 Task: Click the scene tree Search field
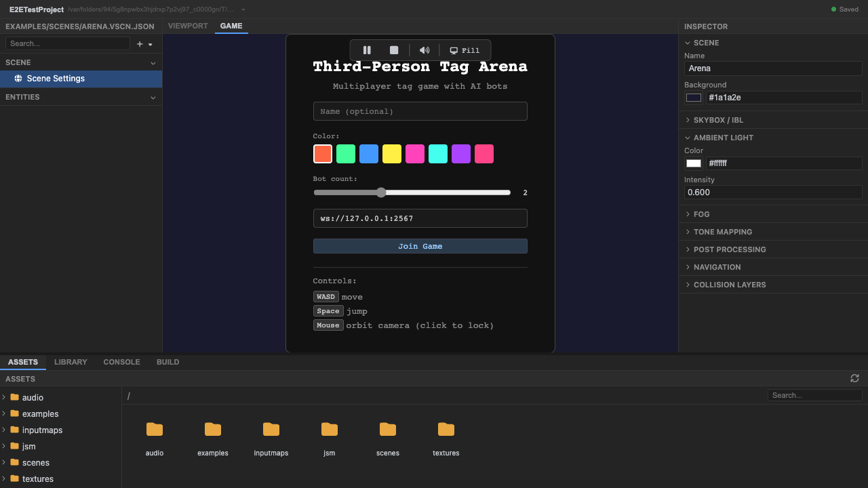[68, 43]
